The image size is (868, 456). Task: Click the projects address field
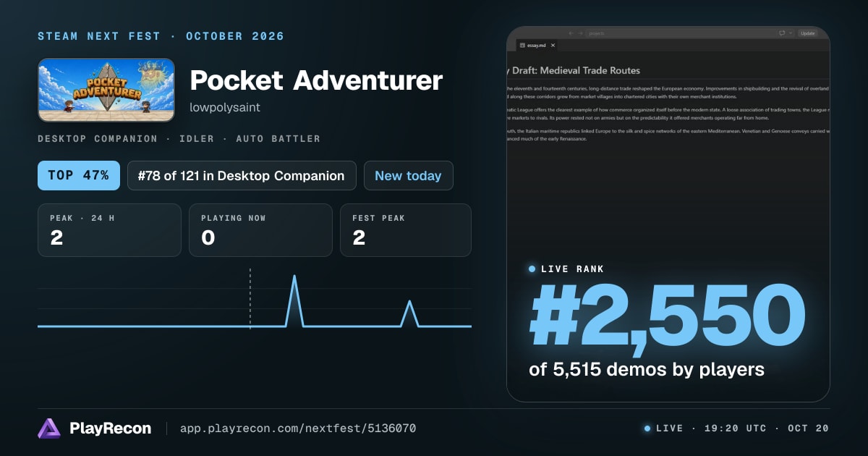[x=680, y=33]
